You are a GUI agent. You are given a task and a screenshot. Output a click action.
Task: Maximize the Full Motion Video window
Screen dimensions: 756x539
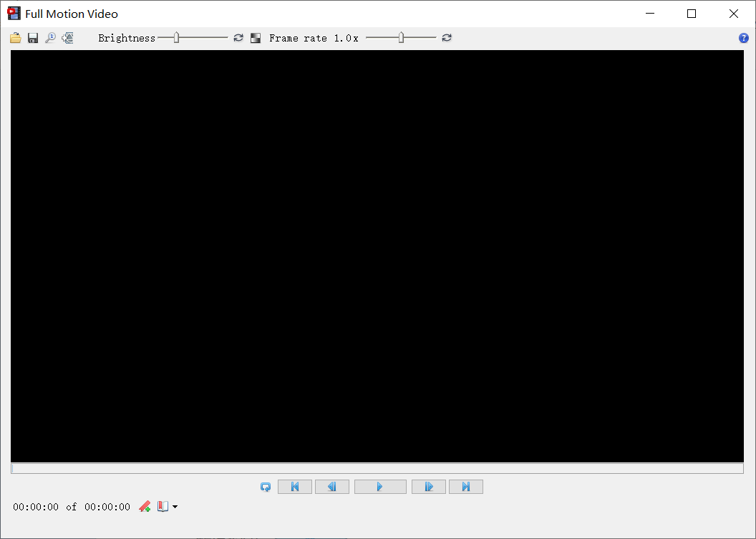(692, 14)
